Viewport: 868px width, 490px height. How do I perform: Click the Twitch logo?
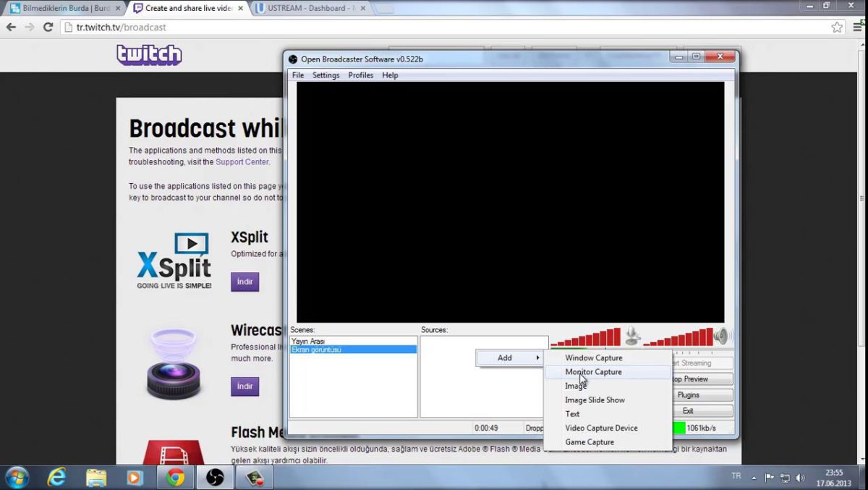click(149, 55)
